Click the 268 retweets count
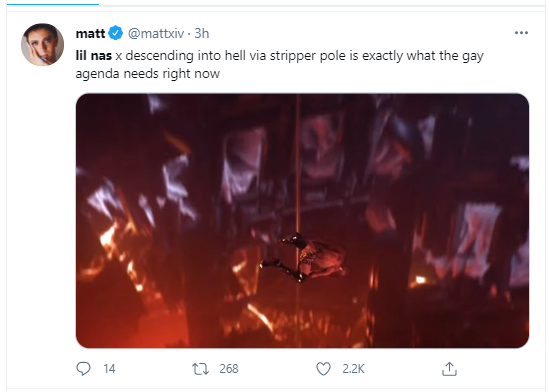Image resolution: width=549 pixels, height=392 pixels. pyautogui.click(x=229, y=369)
